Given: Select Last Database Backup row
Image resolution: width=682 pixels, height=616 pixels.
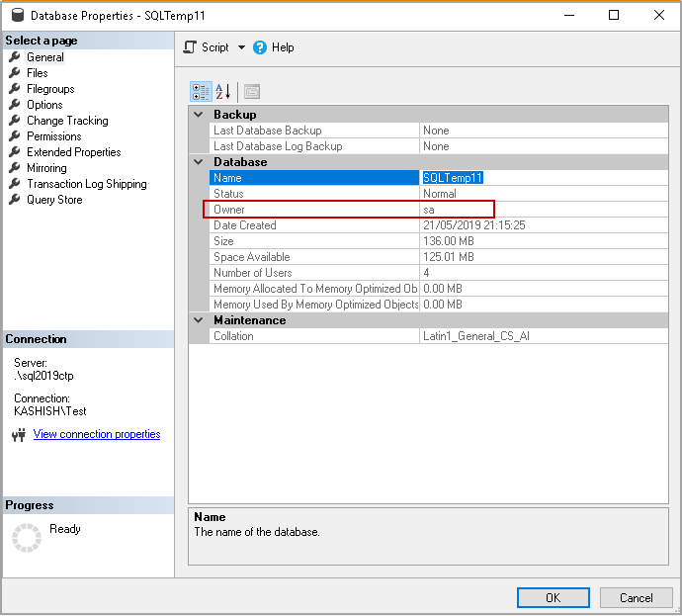Looking at the screenshot, I should 439,131.
